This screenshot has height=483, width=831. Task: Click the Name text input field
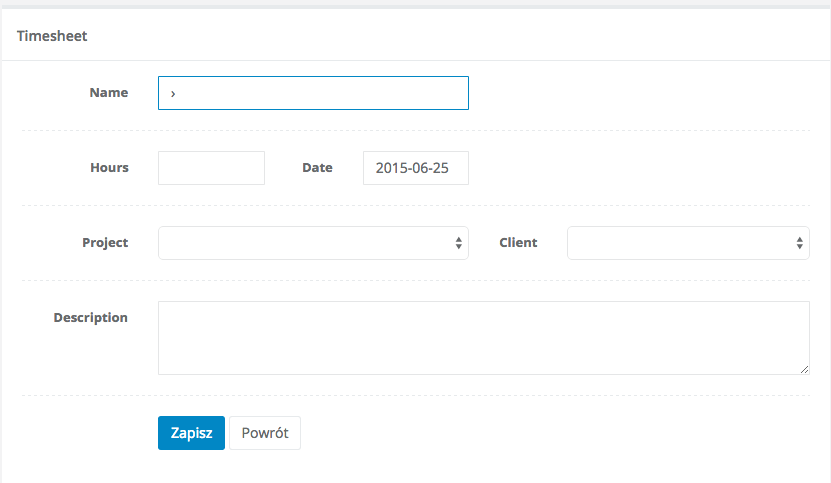click(x=313, y=93)
